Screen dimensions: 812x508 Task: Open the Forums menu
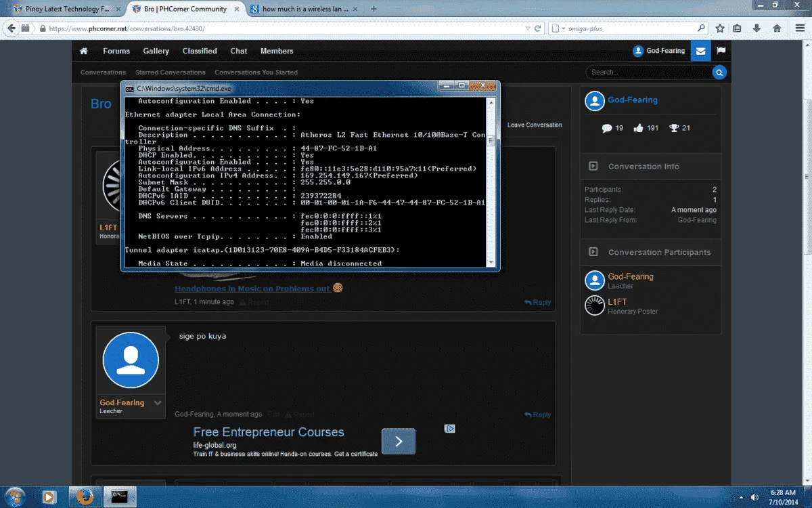click(116, 51)
